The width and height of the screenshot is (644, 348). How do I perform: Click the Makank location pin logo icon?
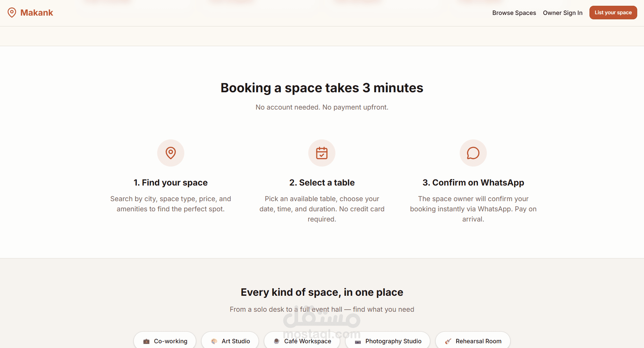tap(12, 13)
